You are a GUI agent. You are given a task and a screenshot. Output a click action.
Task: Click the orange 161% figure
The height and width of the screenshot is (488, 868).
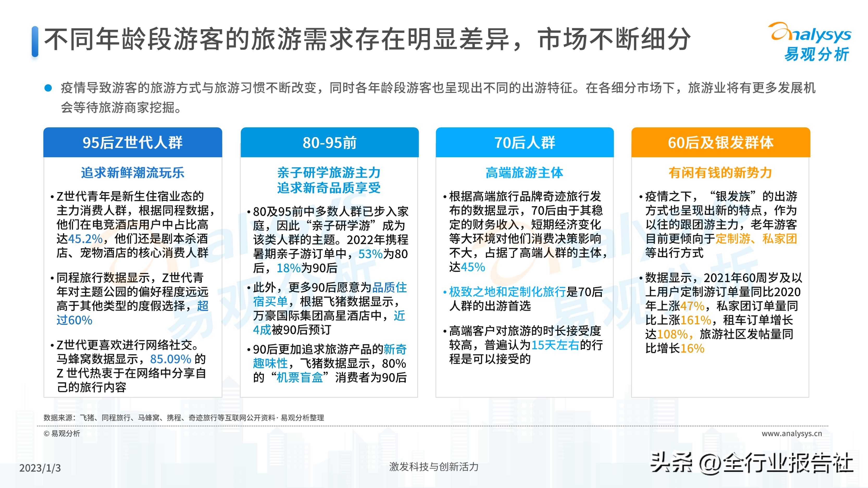(696, 320)
